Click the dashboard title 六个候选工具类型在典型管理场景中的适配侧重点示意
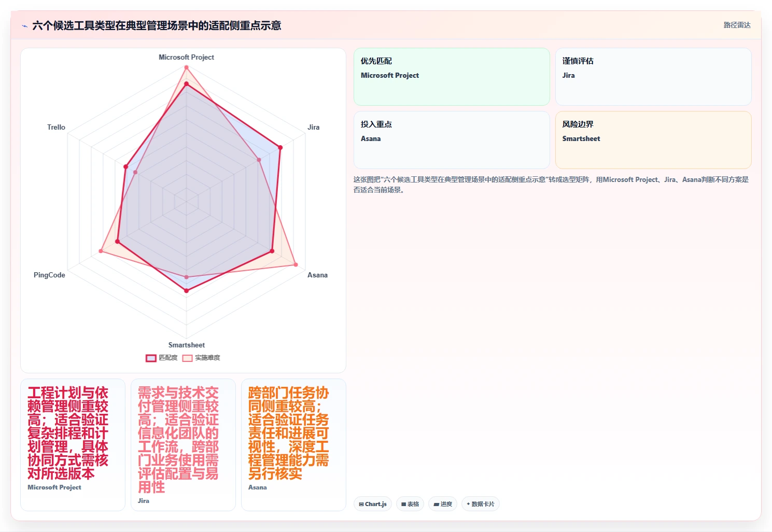The width and height of the screenshot is (772, 532). [x=157, y=25]
